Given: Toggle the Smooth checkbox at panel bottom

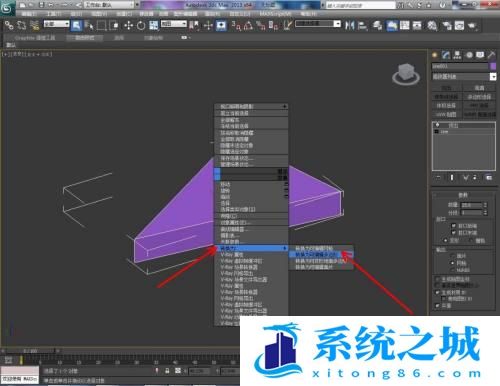Looking at the screenshot, I should 438,305.
